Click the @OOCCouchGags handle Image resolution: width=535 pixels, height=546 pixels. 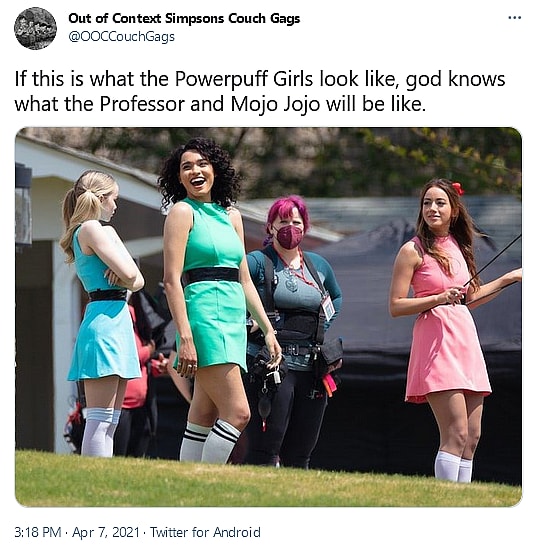pos(122,37)
